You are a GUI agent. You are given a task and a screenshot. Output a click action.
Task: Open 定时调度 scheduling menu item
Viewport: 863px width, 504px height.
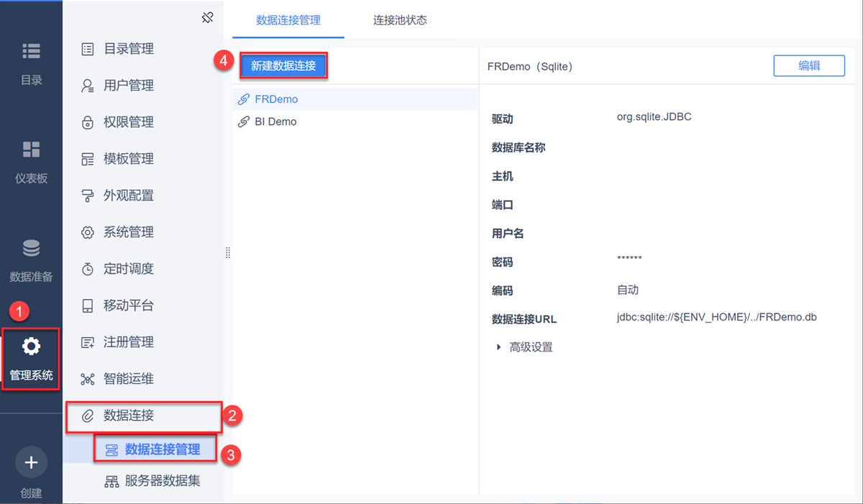(x=128, y=269)
